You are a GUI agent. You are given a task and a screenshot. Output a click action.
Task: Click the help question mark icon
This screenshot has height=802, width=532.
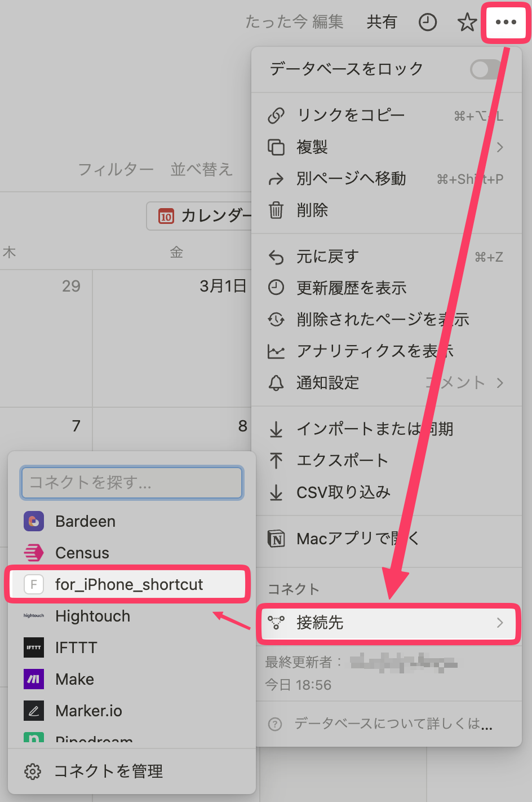[x=275, y=724]
